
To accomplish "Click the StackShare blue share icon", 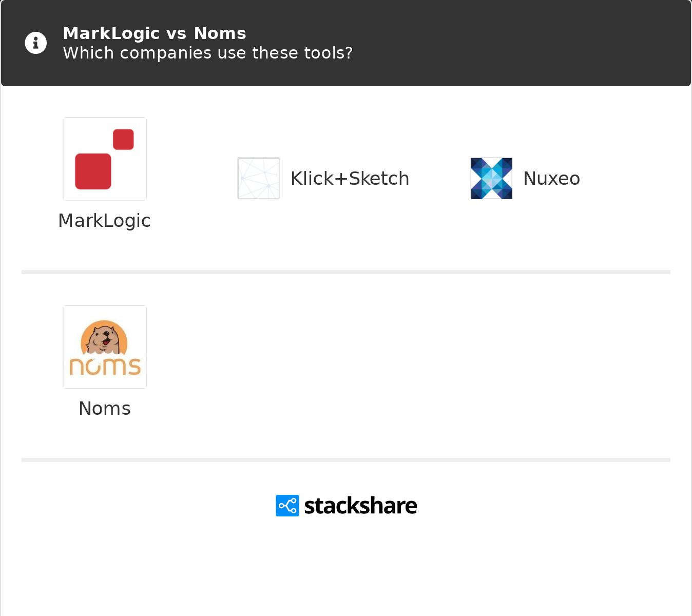I will [x=287, y=506].
